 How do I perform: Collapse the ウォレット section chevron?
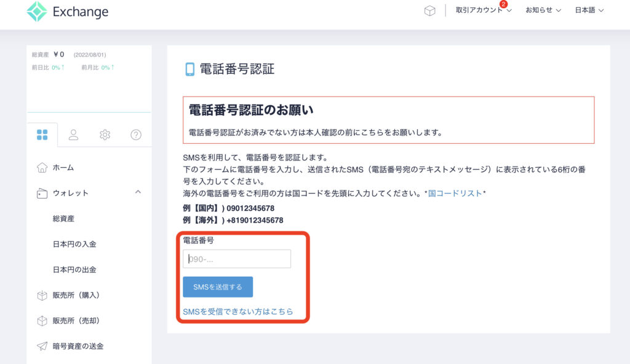[137, 192]
